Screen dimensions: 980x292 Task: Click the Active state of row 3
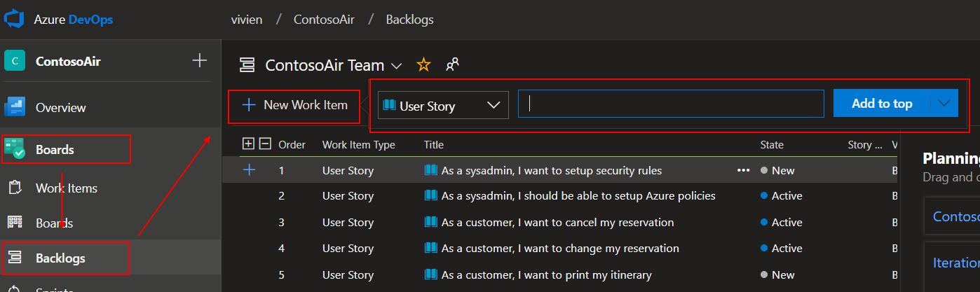(782, 222)
